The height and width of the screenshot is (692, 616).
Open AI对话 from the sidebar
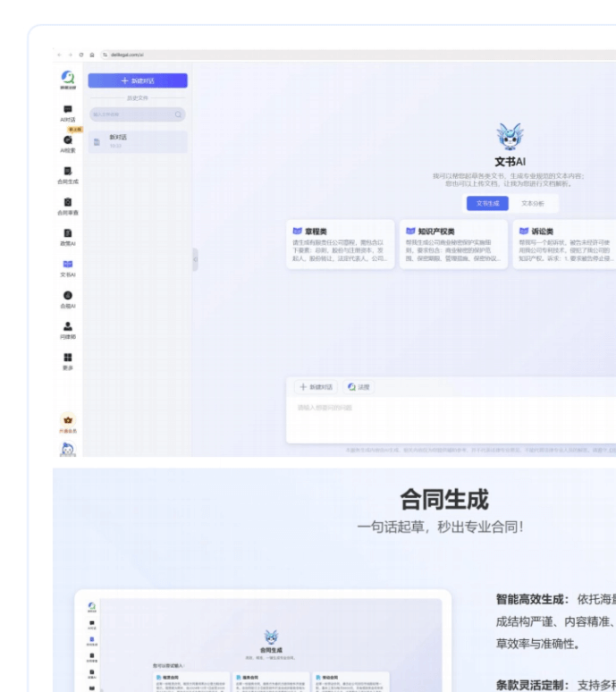coord(68,114)
